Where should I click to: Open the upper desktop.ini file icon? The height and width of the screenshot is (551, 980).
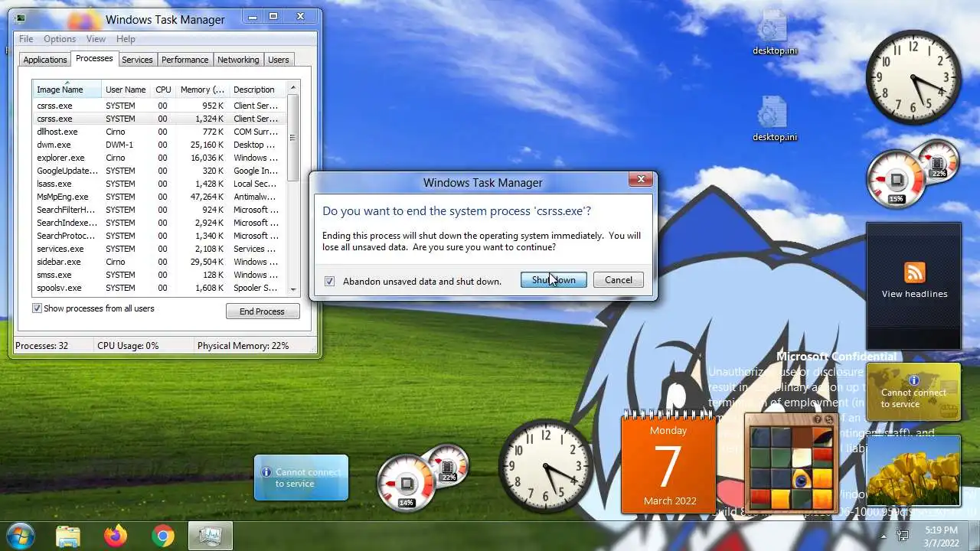pyautogui.click(x=774, y=33)
